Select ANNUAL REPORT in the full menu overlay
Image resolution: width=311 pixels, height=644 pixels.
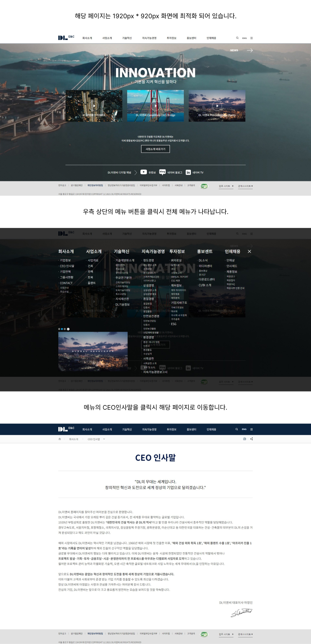180,277
